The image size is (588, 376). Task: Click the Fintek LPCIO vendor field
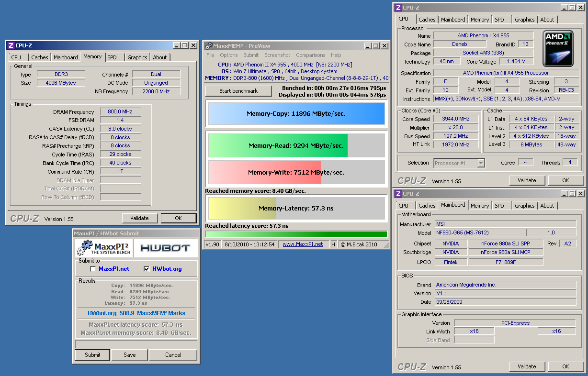(x=450, y=262)
